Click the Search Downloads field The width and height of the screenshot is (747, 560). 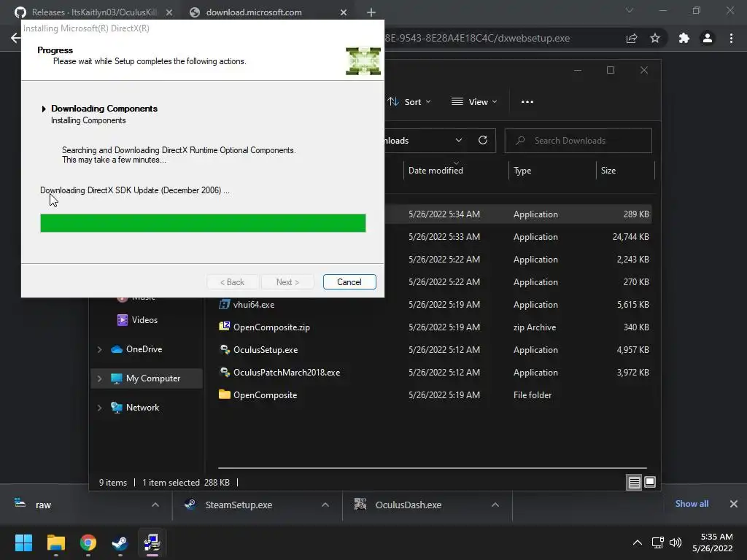point(578,141)
